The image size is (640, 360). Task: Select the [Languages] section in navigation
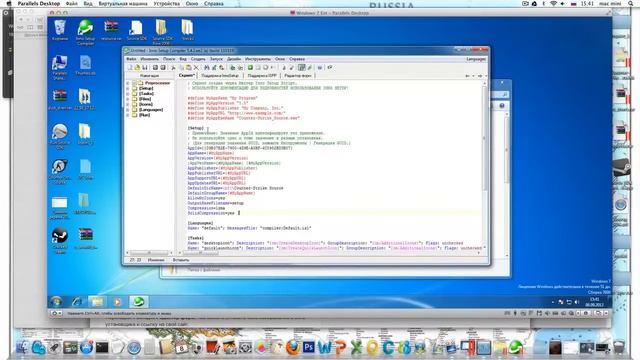[151, 109]
